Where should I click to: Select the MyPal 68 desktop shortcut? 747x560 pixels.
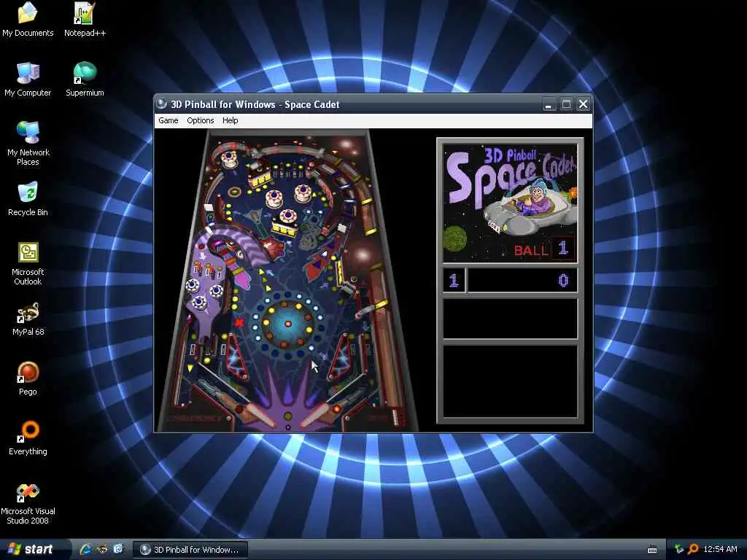[x=28, y=319]
